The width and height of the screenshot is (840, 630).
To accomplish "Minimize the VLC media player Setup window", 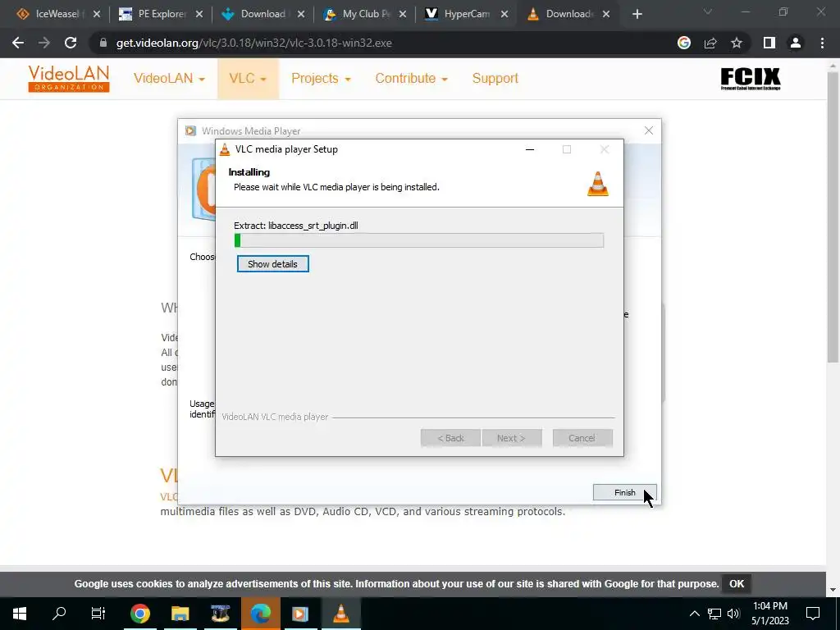I will click(530, 149).
